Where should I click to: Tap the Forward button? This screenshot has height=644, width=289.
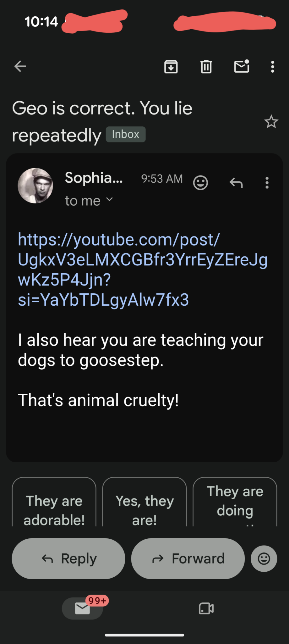coord(188,558)
